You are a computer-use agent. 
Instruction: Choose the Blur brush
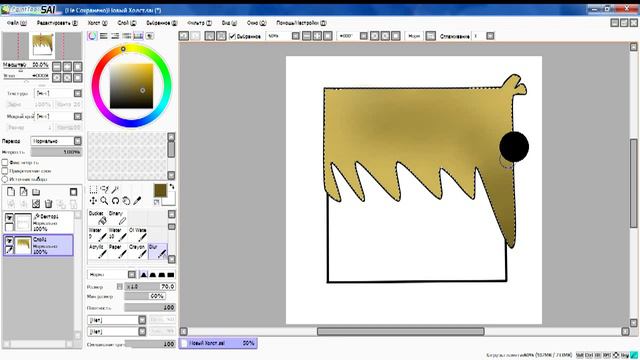click(x=158, y=251)
